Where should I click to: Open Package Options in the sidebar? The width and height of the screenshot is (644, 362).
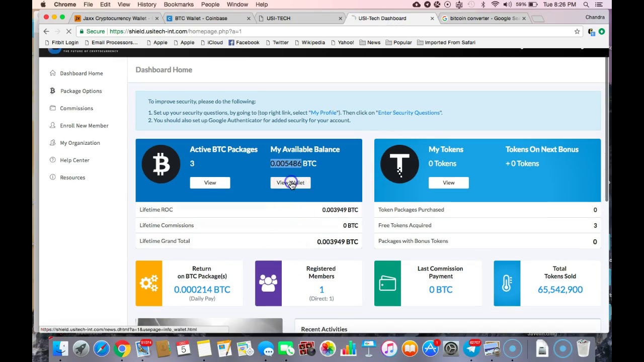(81, 91)
